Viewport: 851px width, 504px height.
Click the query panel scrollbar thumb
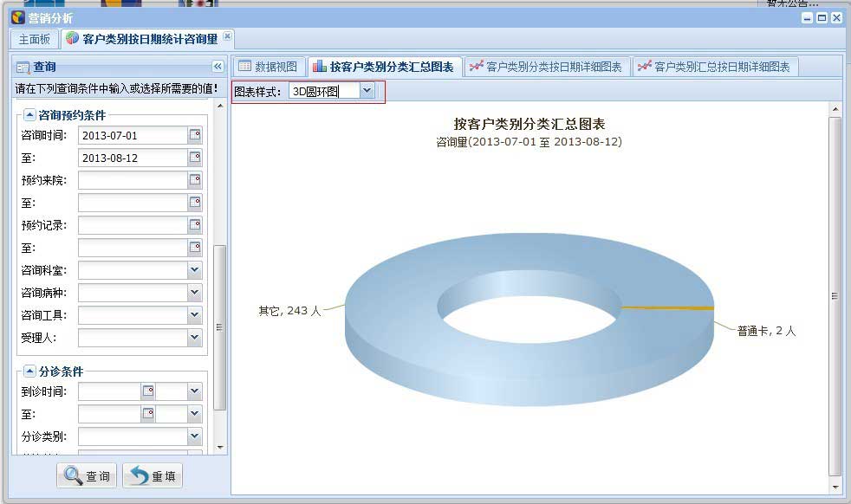pos(220,327)
